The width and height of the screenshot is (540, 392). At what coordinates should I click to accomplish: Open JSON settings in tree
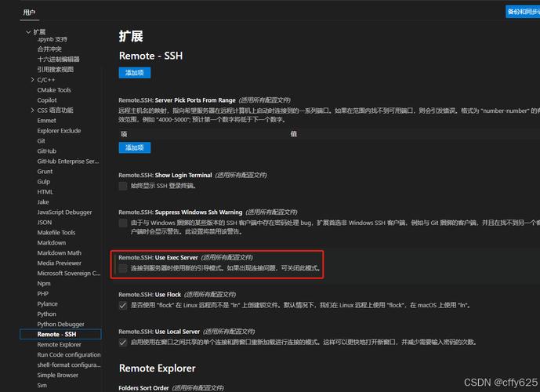tap(45, 222)
